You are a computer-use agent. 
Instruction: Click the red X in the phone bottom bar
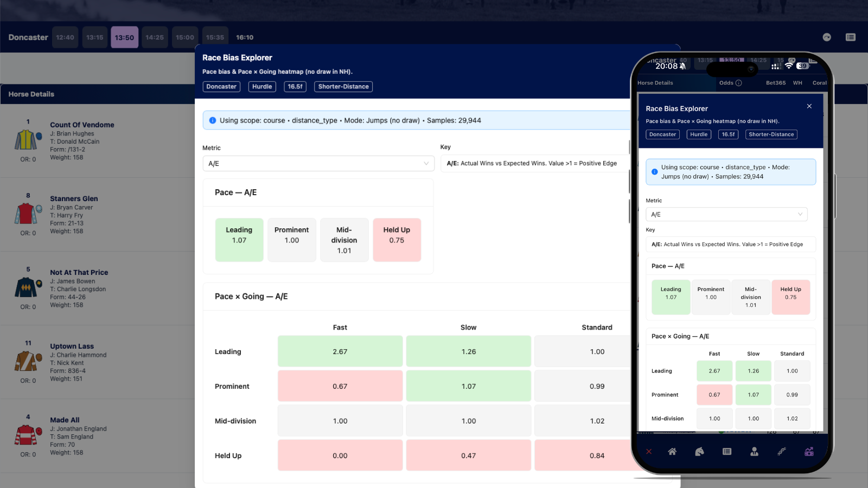[x=648, y=451]
